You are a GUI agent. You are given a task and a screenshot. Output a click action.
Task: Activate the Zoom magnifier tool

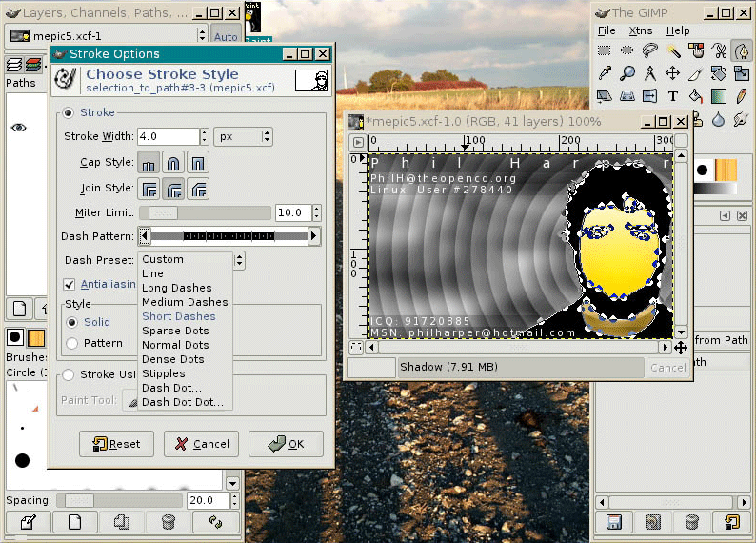pos(627,73)
